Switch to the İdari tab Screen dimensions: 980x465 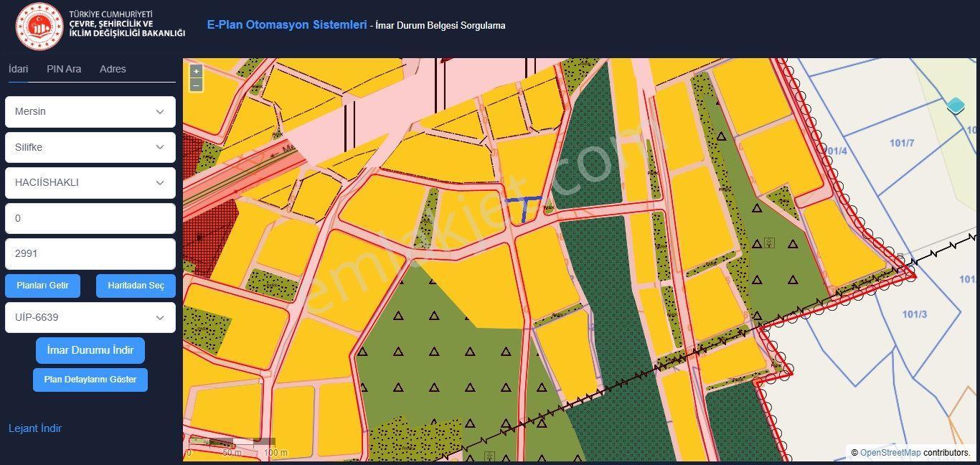click(18, 69)
